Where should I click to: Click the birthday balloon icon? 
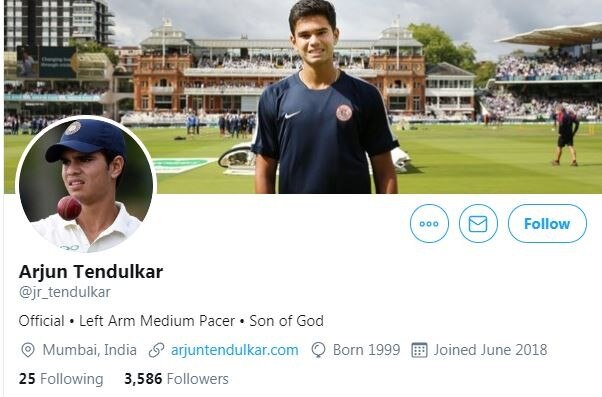coord(318,350)
